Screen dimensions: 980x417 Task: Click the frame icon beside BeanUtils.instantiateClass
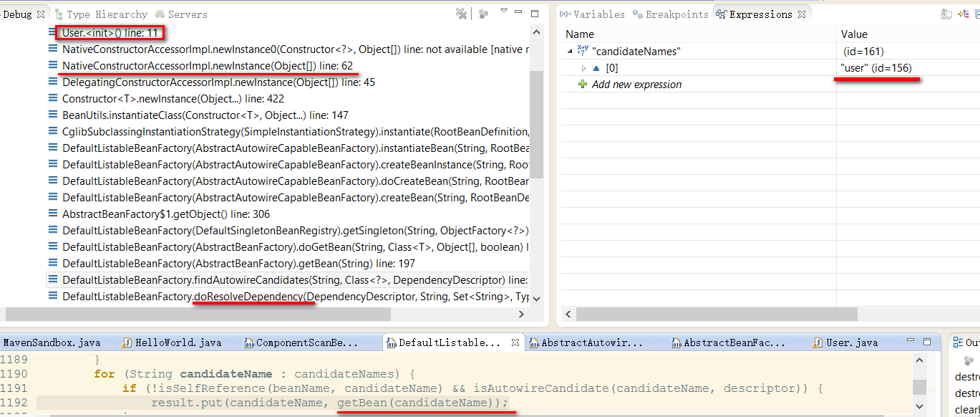[x=53, y=115]
